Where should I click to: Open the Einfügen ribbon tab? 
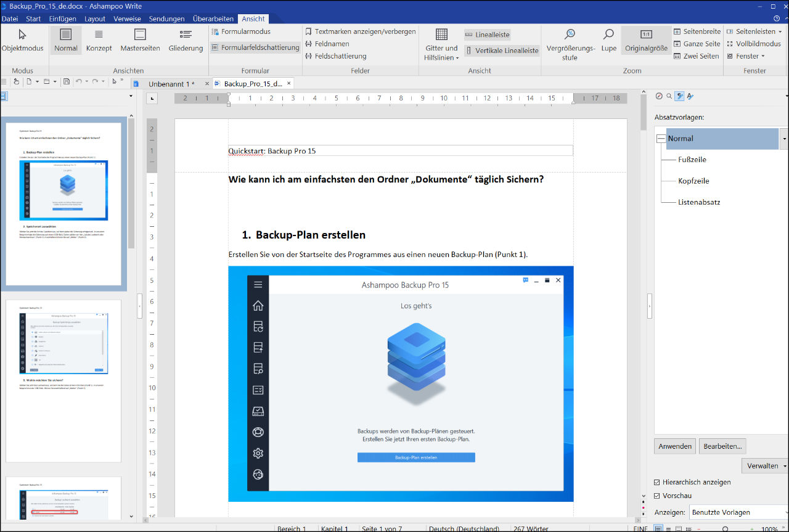point(63,19)
